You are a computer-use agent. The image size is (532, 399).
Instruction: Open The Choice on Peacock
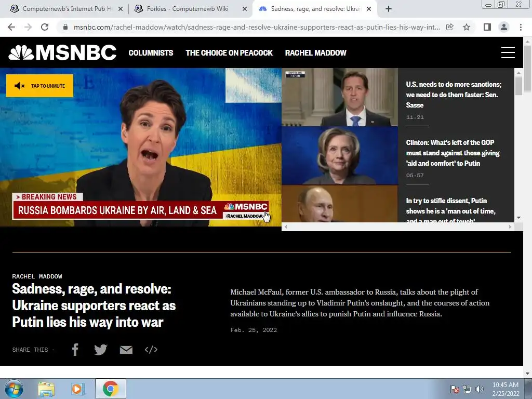[229, 53]
